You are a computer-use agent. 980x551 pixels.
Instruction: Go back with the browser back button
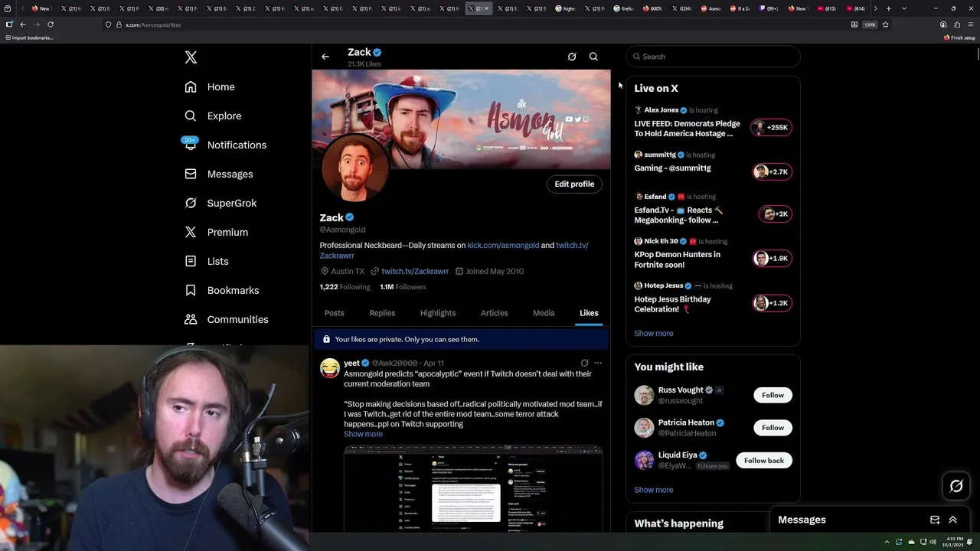pos(23,24)
